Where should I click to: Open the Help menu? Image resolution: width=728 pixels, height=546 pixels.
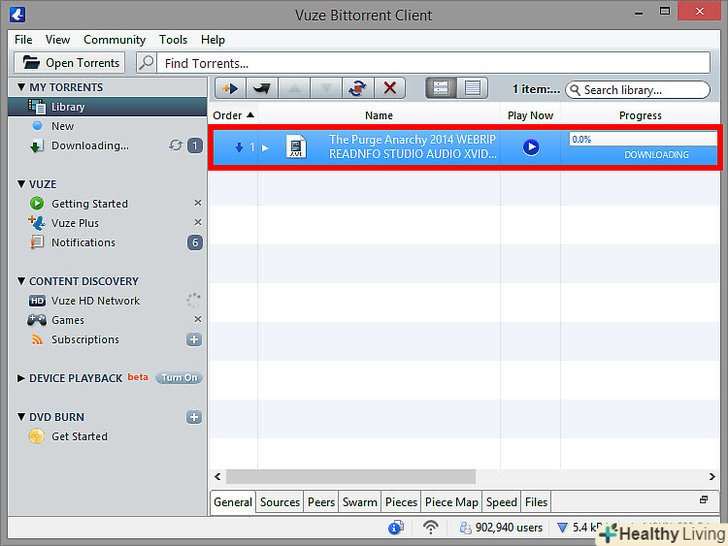pyautogui.click(x=213, y=40)
